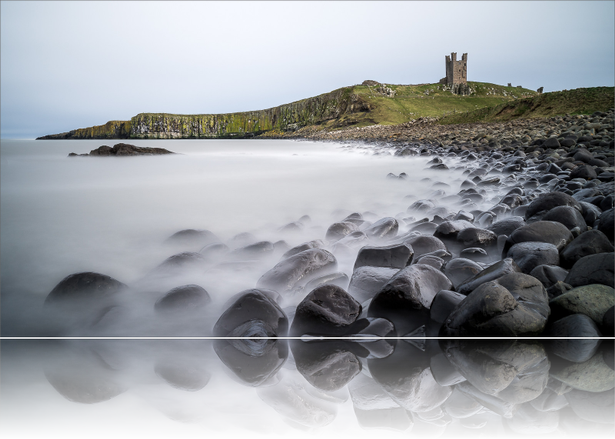Click the cliff face at the headland's left tip
This screenshot has width=615, height=439.
[70, 133]
